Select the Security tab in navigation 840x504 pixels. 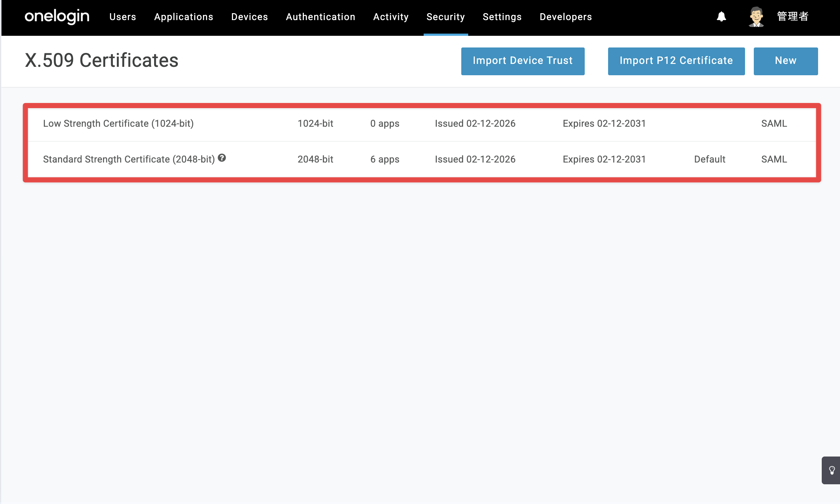click(446, 17)
